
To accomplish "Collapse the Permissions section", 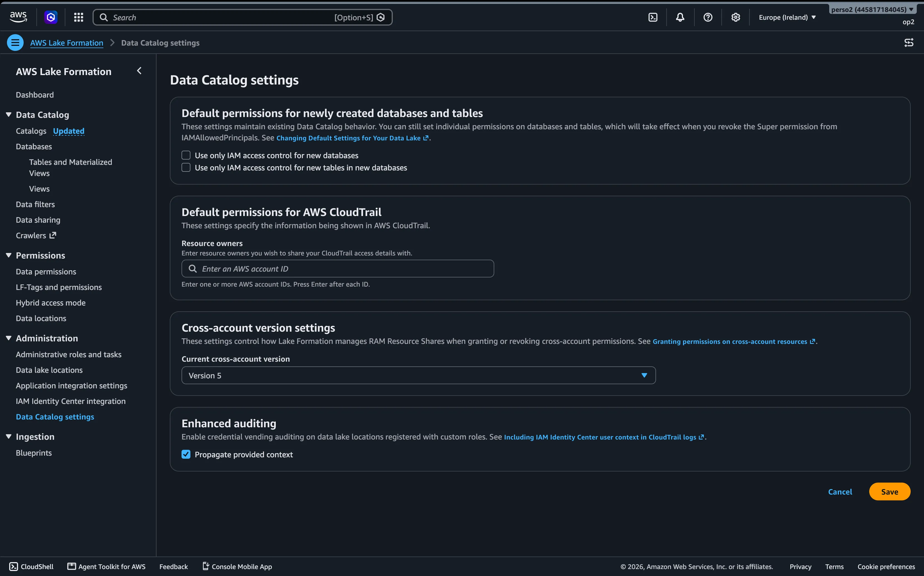I will 9,255.
